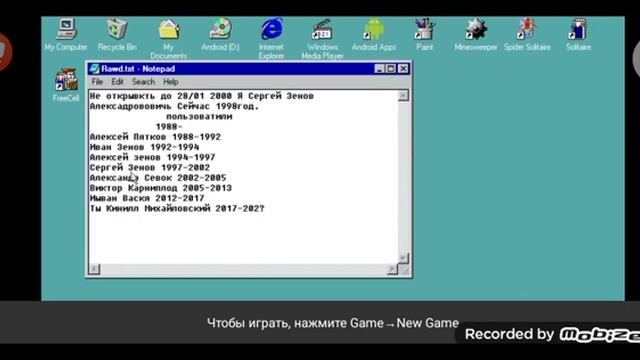Click the line 'Алексей Пятков 1988-1992'

pos(155,137)
